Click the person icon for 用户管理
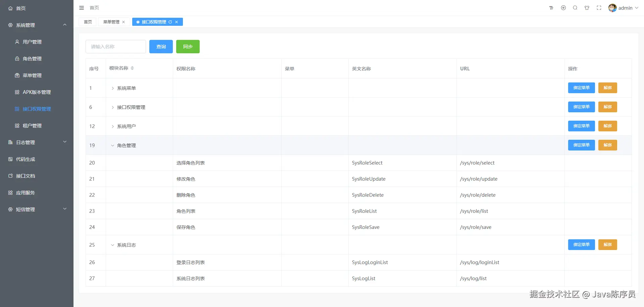Screen dimensions: 644x307 pyautogui.click(x=17, y=42)
